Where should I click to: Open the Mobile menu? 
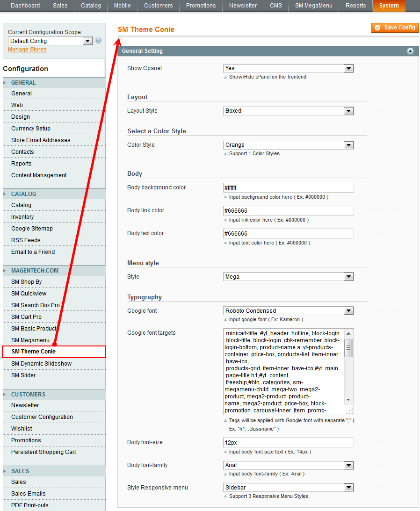pyautogui.click(x=122, y=6)
